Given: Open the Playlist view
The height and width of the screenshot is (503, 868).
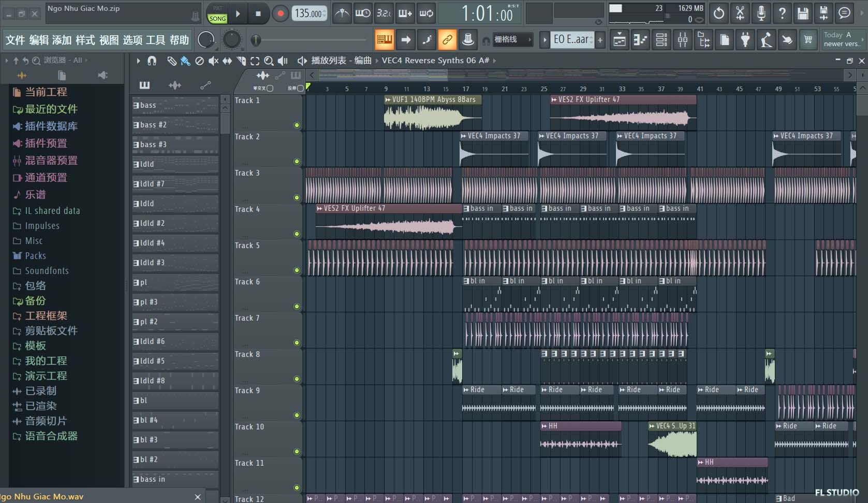Looking at the screenshot, I should [619, 39].
